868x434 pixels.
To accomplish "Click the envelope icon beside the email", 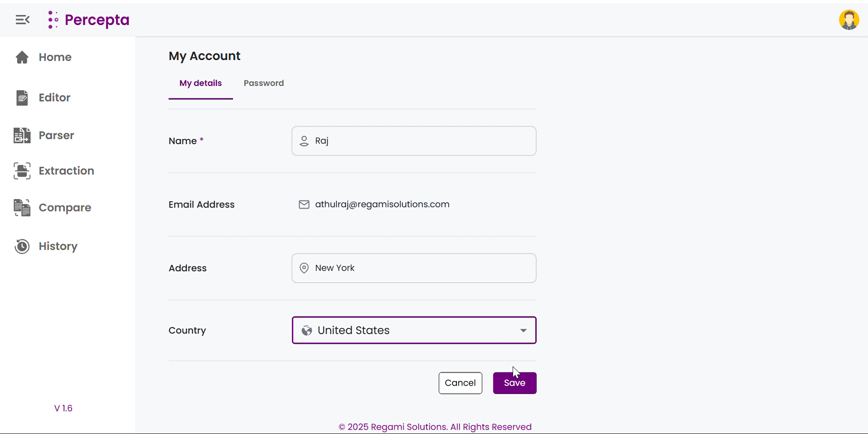I will pos(304,205).
